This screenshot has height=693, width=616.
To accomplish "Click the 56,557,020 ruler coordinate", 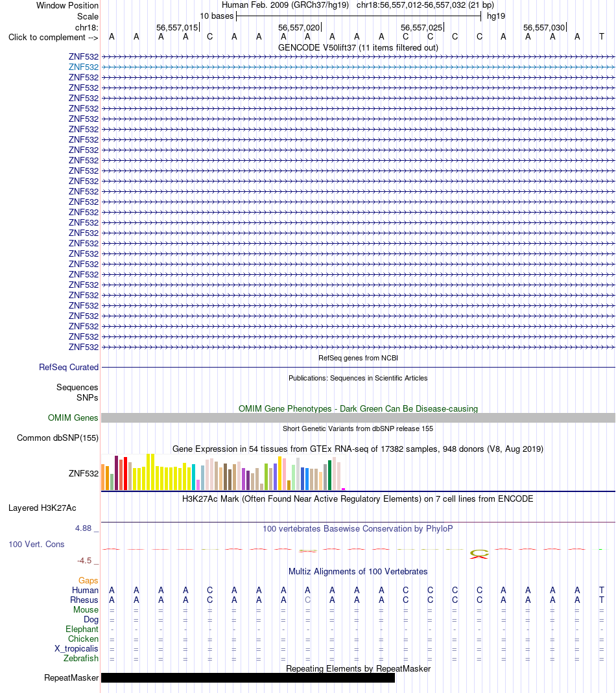I will (x=299, y=27).
